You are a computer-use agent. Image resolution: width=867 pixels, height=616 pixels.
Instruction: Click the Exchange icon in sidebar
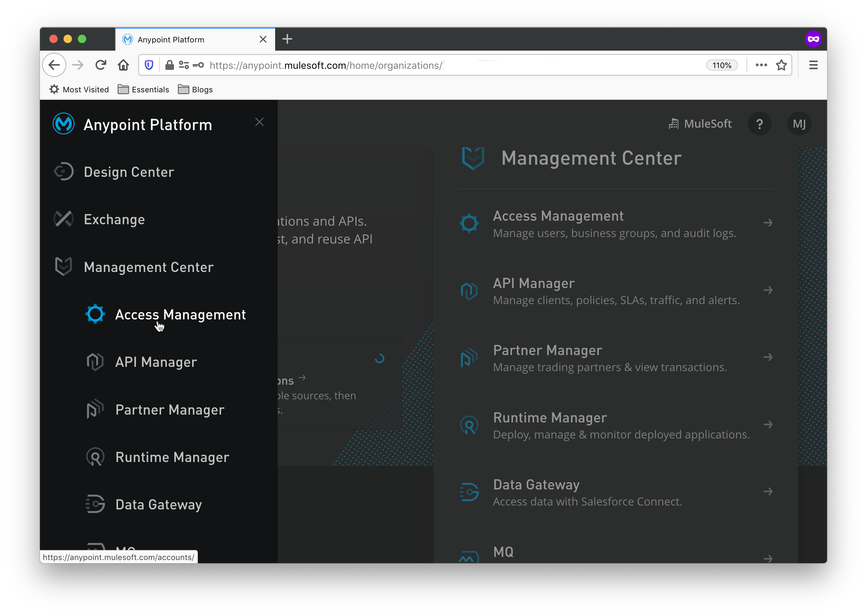64,219
